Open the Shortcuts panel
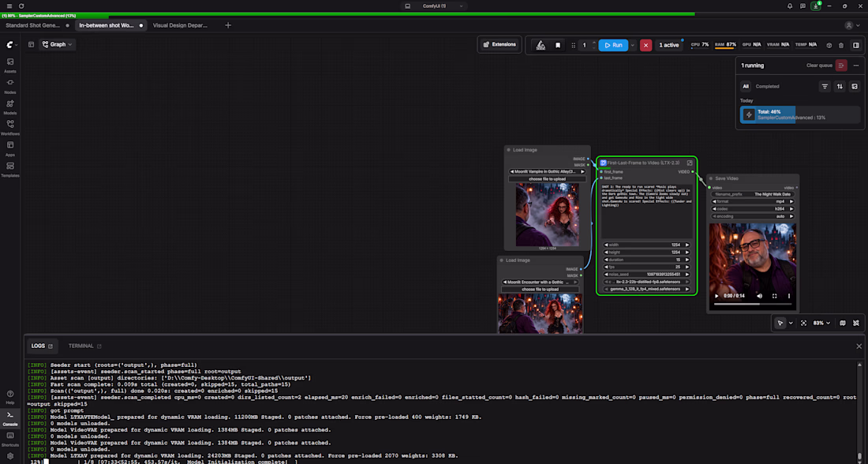The height and width of the screenshot is (464, 868). 10,439
